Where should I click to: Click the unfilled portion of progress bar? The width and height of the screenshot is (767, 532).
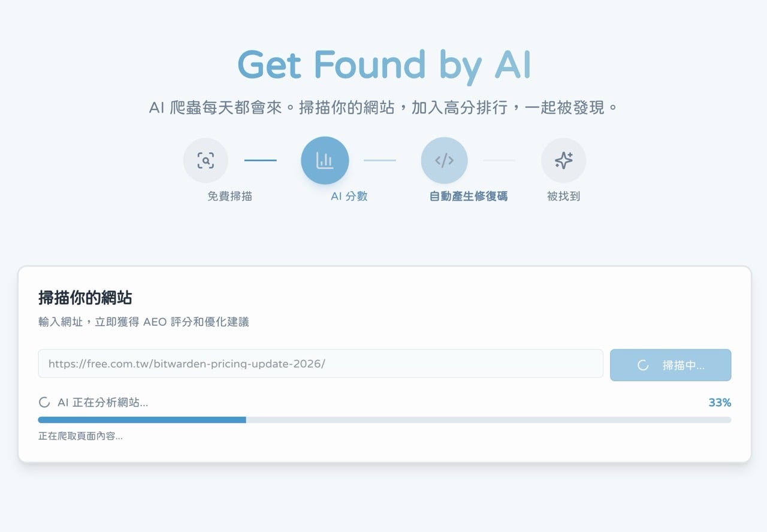pyautogui.click(x=488, y=420)
